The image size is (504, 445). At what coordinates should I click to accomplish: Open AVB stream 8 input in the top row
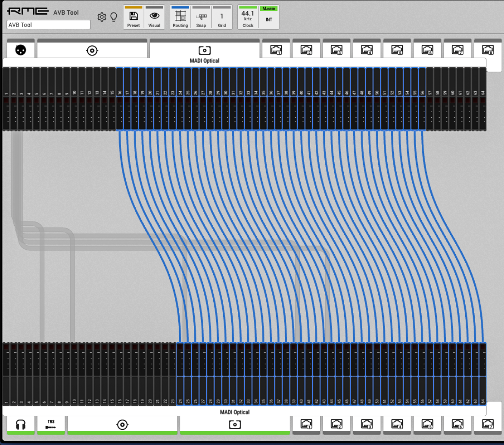tap(488, 49)
